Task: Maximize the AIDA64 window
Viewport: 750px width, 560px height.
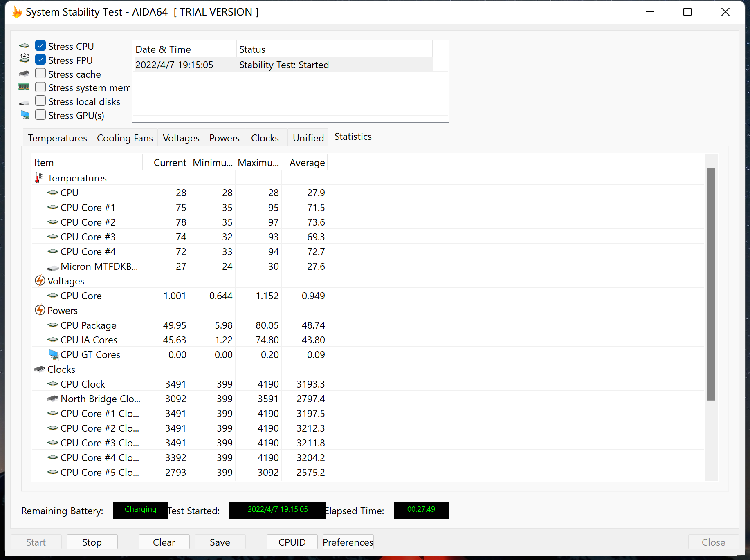Action: (687, 12)
